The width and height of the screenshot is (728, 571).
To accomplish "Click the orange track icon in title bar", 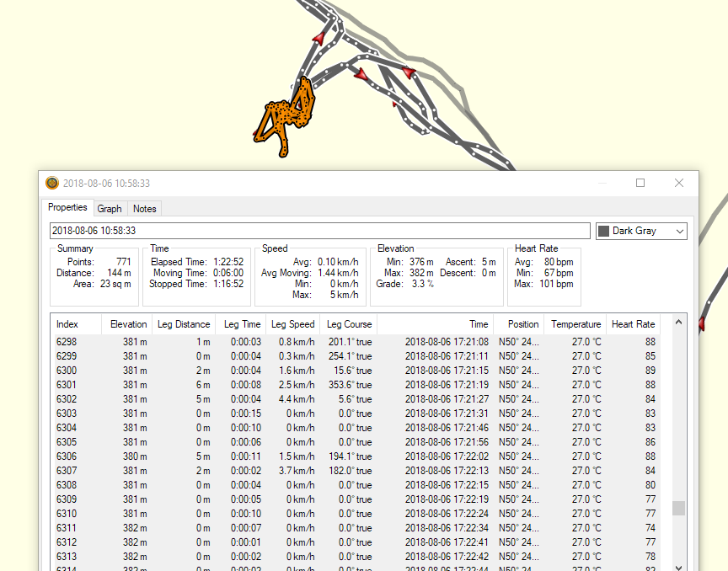I will pyautogui.click(x=52, y=183).
